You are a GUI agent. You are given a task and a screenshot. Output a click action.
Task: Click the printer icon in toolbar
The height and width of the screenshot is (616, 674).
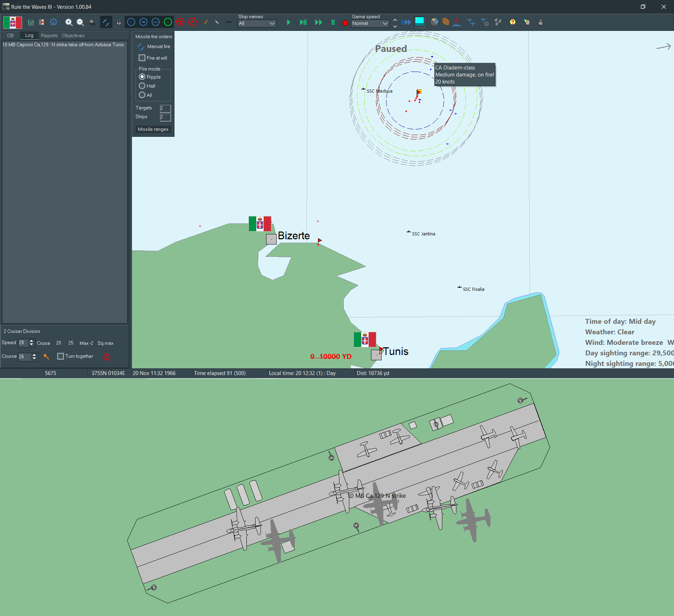pos(541,22)
